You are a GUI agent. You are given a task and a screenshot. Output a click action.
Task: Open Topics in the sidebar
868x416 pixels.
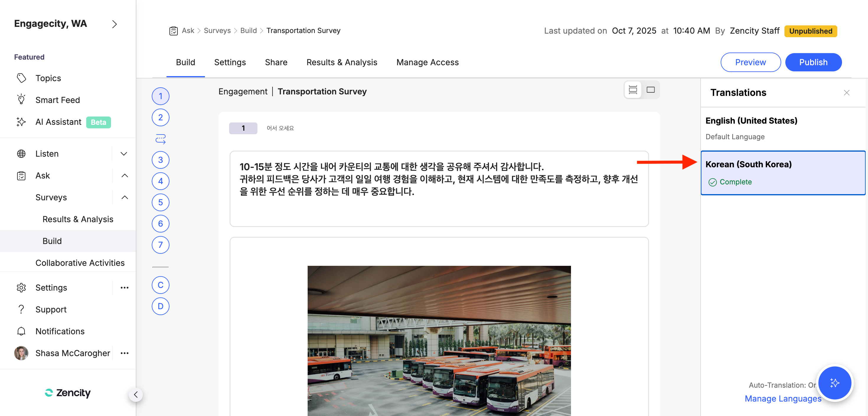click(48, 78)
